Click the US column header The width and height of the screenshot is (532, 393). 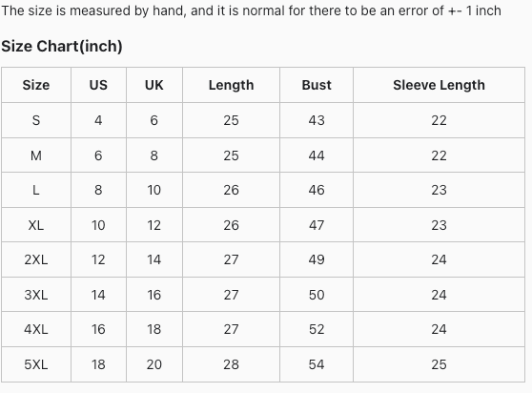point(98,85)
